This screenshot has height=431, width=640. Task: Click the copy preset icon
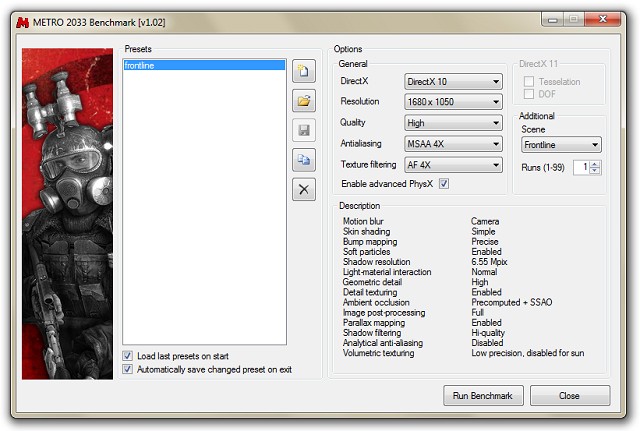point(304,160)
